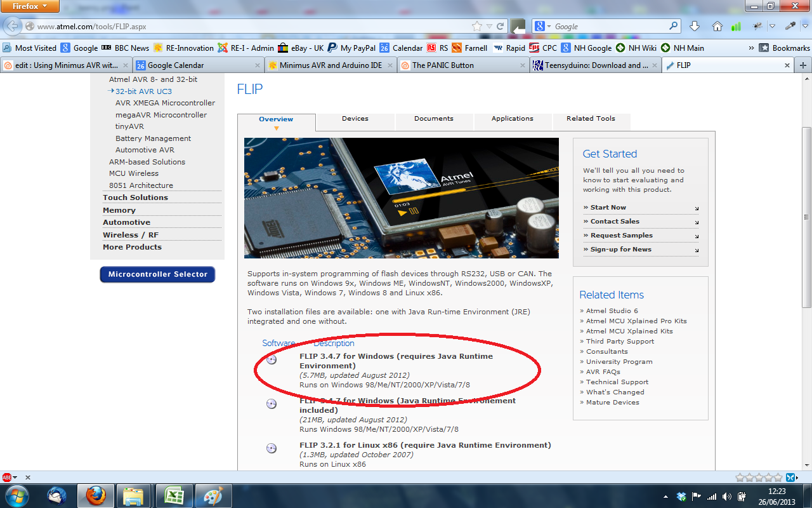Viewport: 812px width, 508px height.
Task: Click the insect-shaped add-on icon
Action: (757, 27)
